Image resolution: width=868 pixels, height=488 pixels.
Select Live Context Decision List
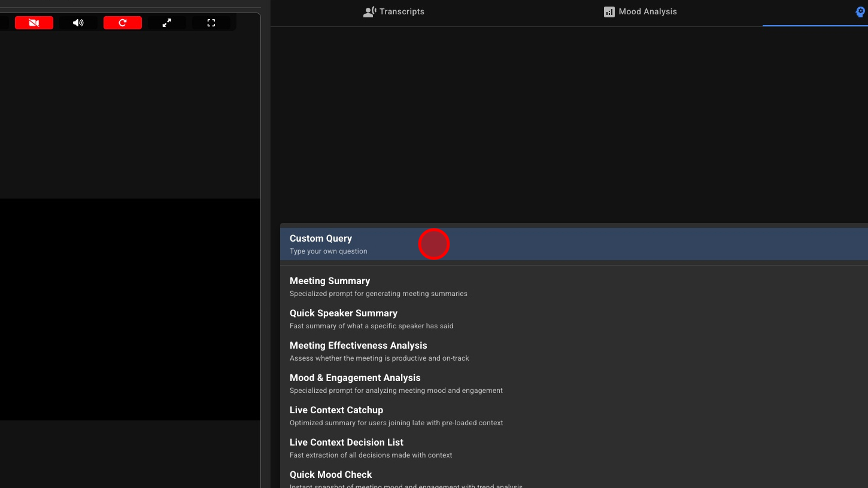tap(347, 448)
